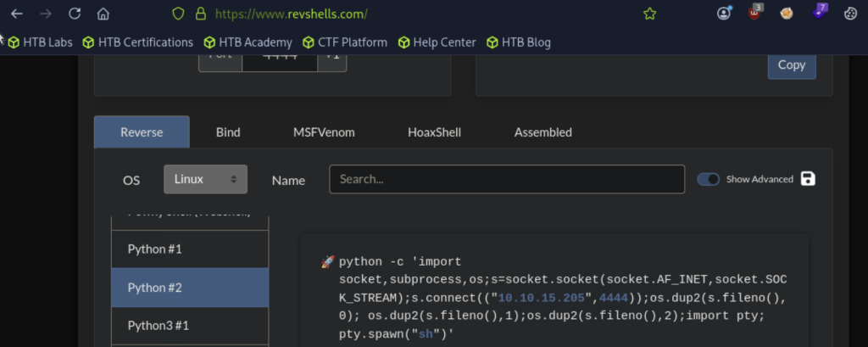
Task: Click the forward navigation arrow
Action: point(46,14)
